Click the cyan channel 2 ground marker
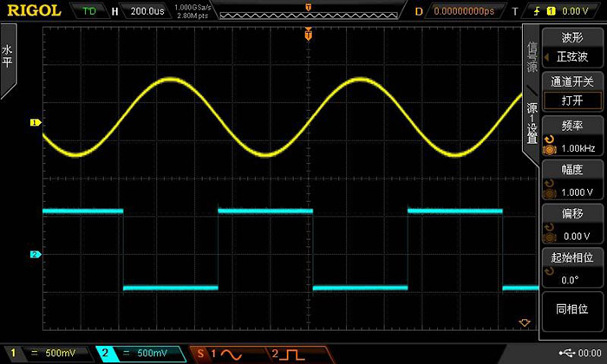Screen dimensions: 607x364 click(x=36, y=255)
